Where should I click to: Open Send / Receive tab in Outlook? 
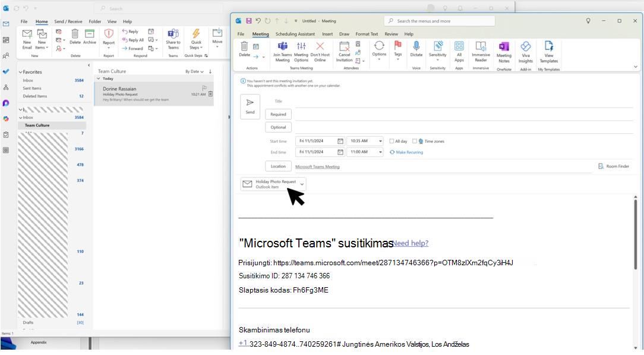68,21
